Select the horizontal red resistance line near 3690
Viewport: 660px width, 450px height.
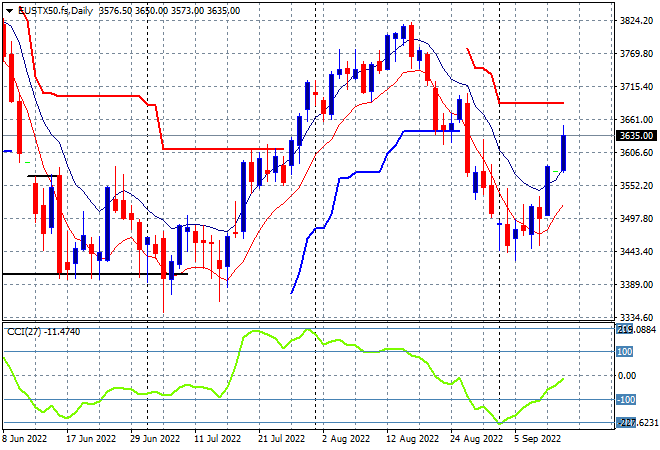[531, 103]
